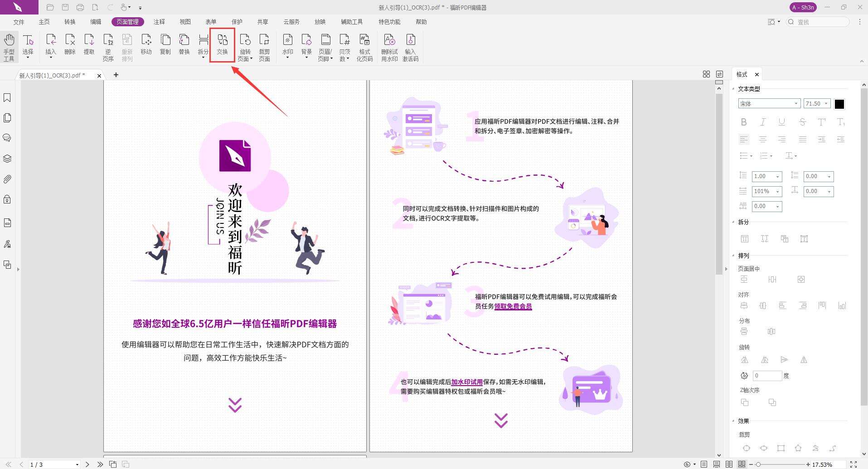Toggle italic text formatting
The image size is (868, 469).
tap(762, 121)
